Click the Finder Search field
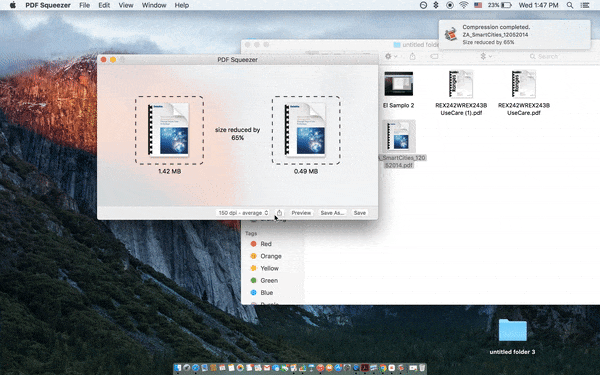 544,56
